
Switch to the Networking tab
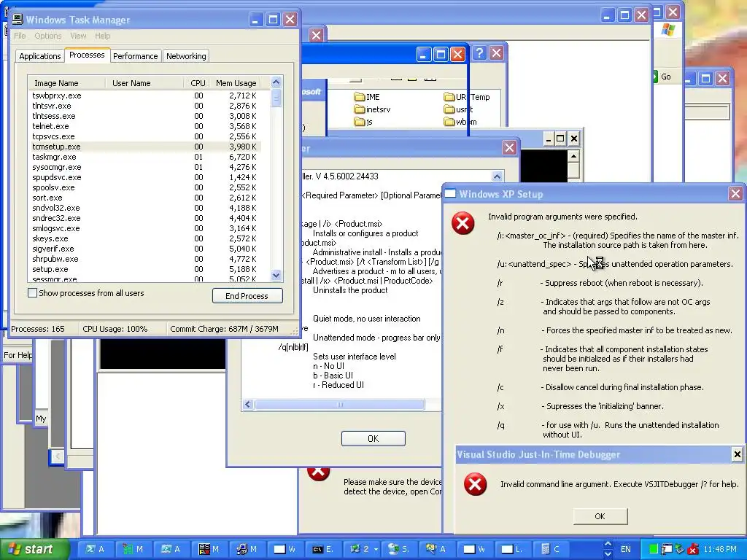186,55
